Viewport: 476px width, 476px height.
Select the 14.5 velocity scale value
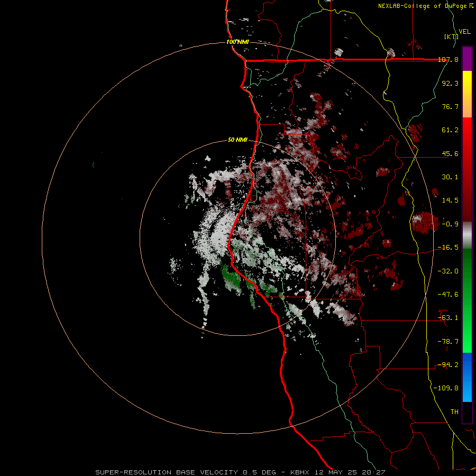450,200
